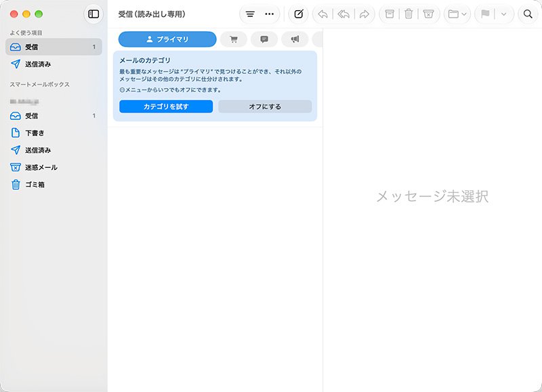Toggle the sidebar visibility button
Image resolution: width=542 pixels, height=392 pixels.
93,14
